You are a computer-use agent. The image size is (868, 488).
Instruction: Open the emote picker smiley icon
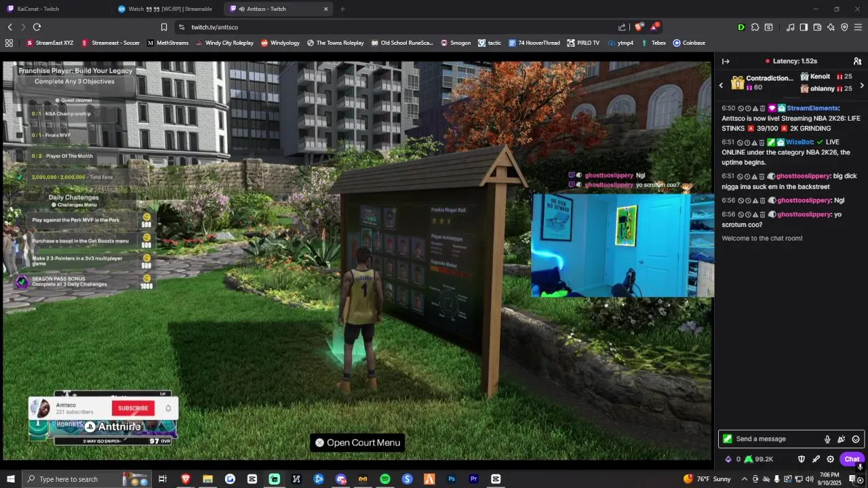pos(856,439)
